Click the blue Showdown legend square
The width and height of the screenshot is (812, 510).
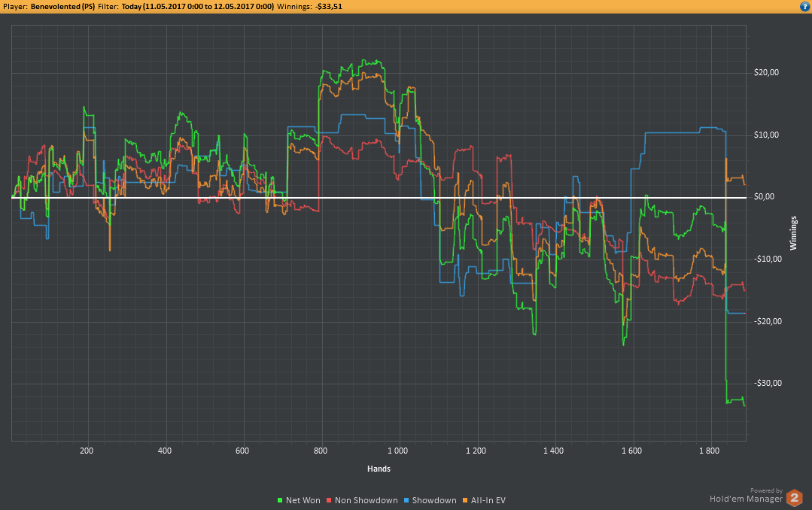click(406, 500)
